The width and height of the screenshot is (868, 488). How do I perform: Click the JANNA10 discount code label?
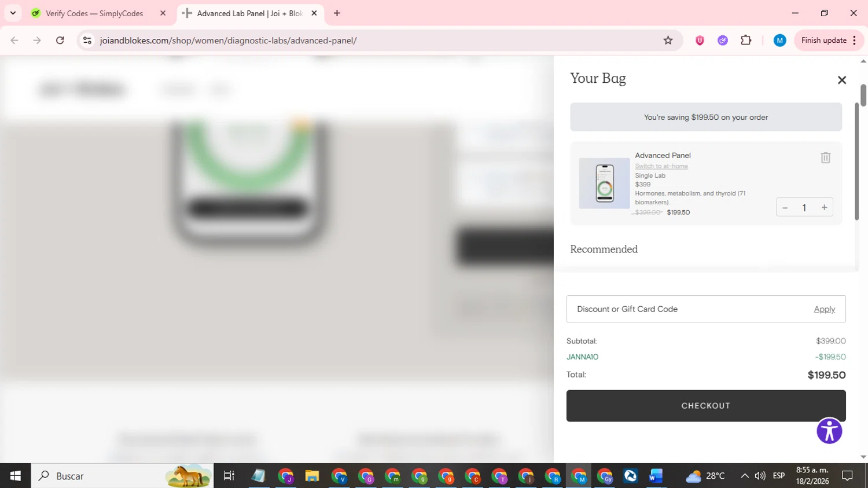582,357
